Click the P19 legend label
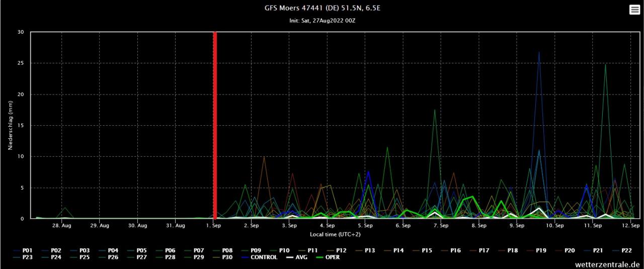This screenshot has height=269, width=644. coord(541,250)
